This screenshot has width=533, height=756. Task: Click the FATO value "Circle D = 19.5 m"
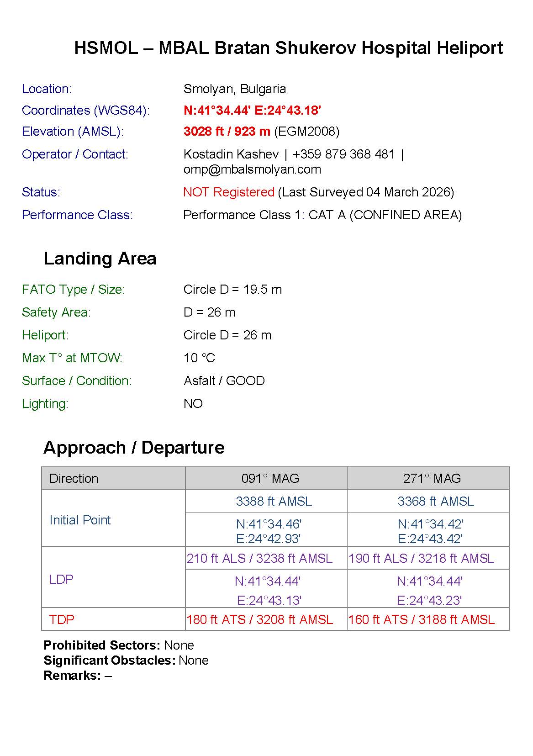click(232, 290)
